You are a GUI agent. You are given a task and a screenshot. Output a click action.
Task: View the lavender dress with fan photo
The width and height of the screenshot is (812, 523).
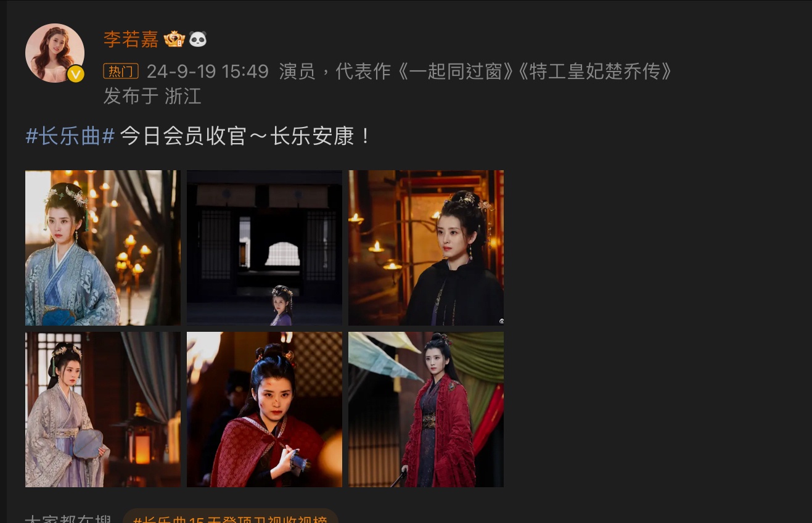(103, 410)
